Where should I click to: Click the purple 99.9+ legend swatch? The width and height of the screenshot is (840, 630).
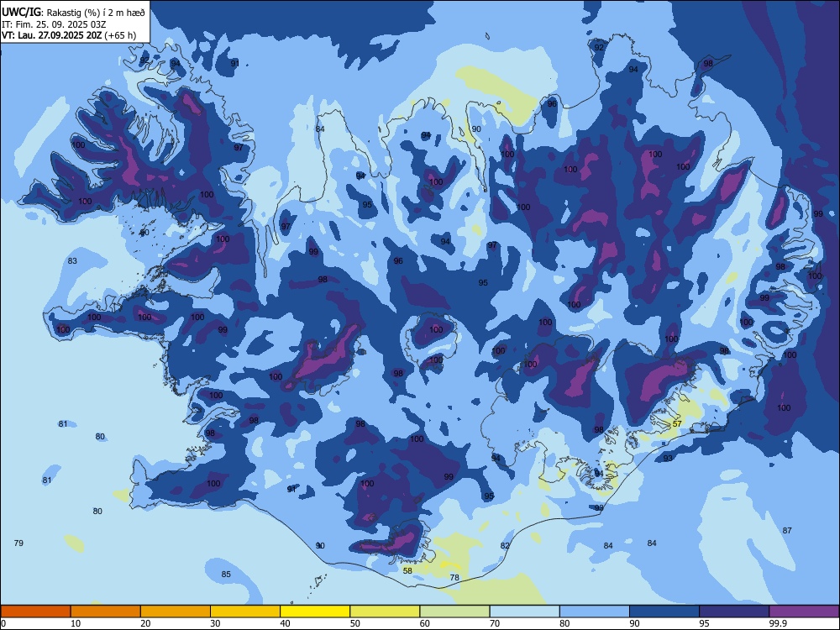pyautogui.click(x=804, y=612)
